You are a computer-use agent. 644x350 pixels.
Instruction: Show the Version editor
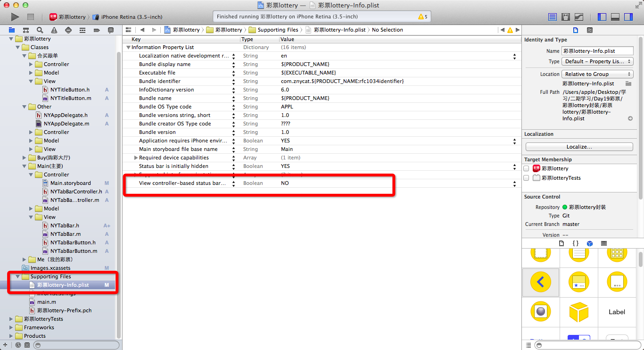tap(579, 17)
